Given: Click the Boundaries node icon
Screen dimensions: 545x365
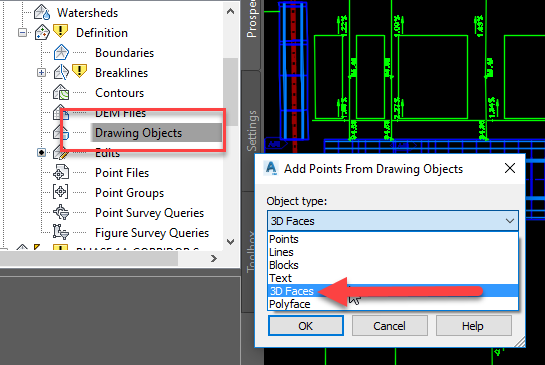Looking at the screenshot, I should [61, 52].
